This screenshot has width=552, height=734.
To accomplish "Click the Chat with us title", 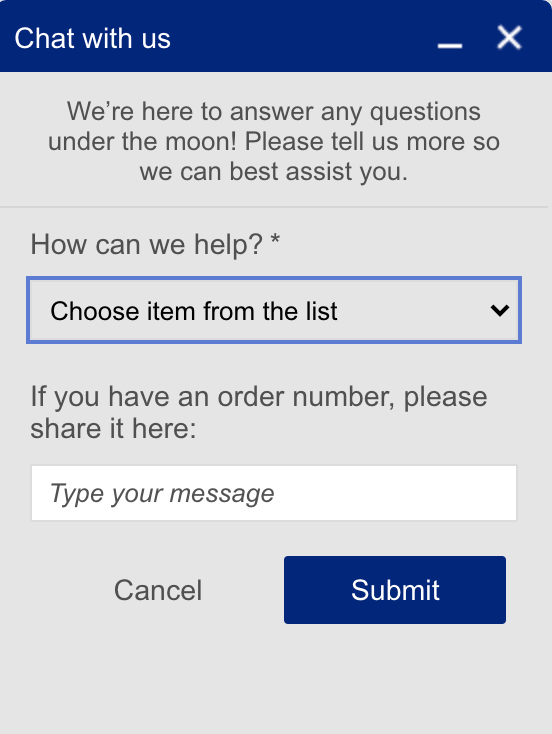I will (x=92, y=38).
